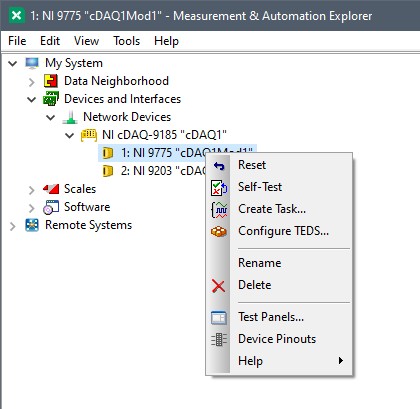Select Device Pinouts menu entry
420x409 pixels.
click(x=279, y=339)
